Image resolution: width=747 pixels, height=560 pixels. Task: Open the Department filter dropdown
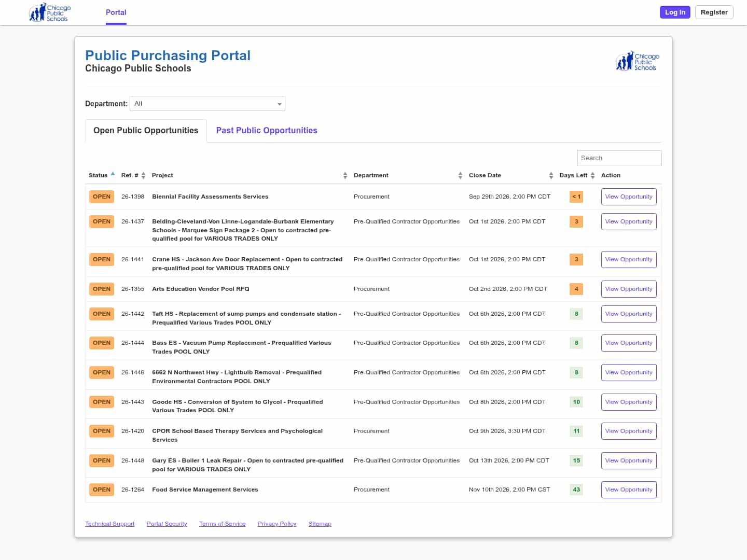point(208,104)
